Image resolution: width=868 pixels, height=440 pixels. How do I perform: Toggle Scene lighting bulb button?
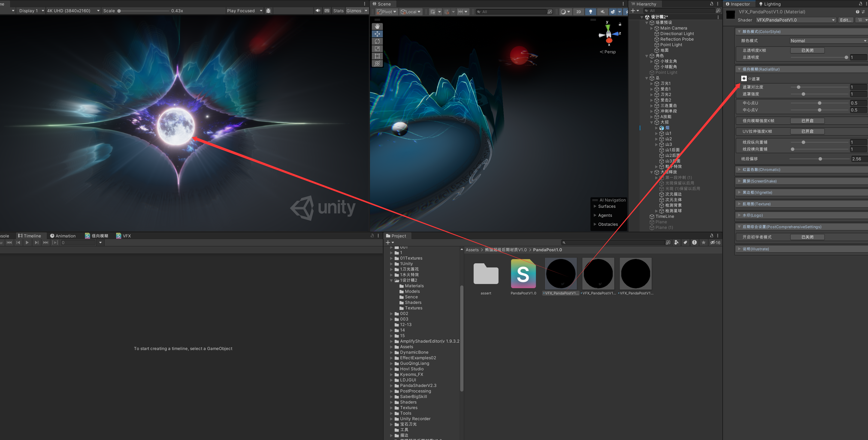[590, 12]
